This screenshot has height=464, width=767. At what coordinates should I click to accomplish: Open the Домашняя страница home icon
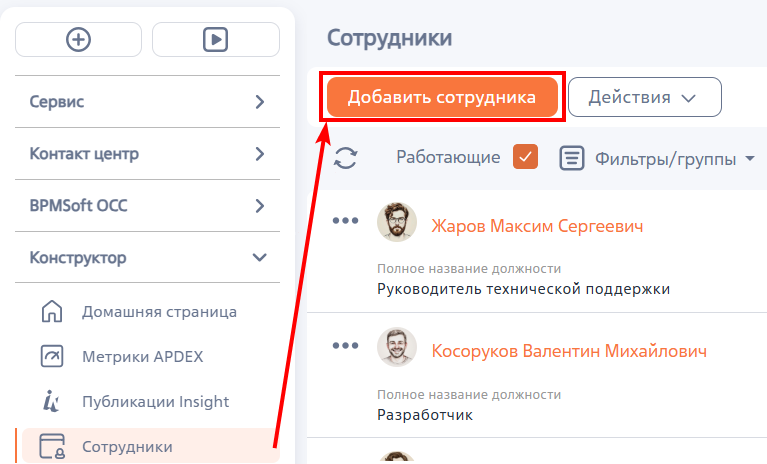click(52, 311)
